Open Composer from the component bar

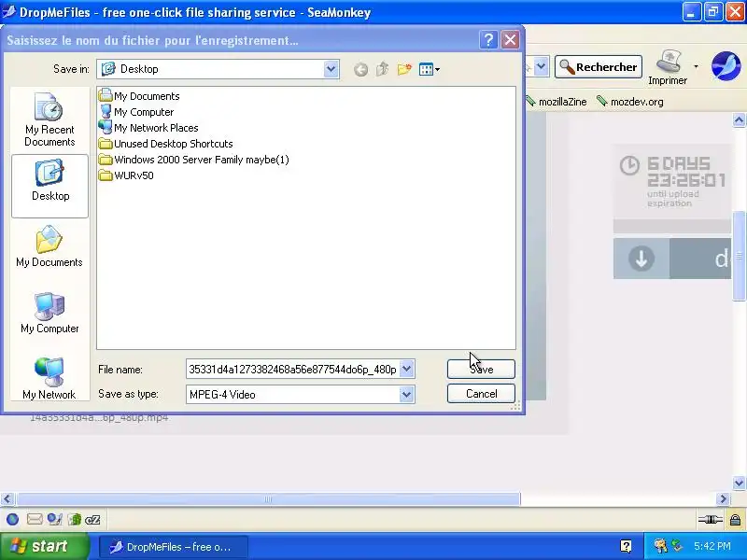pos(55,520)
